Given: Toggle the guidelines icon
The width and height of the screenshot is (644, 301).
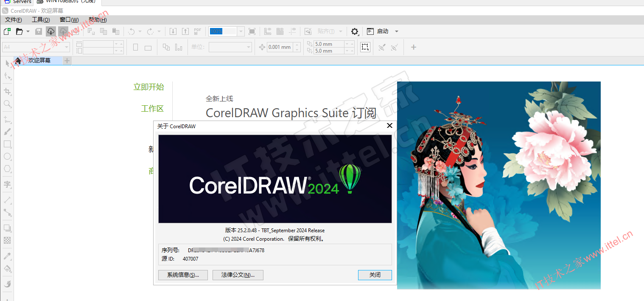Looking at the screenshot, I should (x=293, y=31).
